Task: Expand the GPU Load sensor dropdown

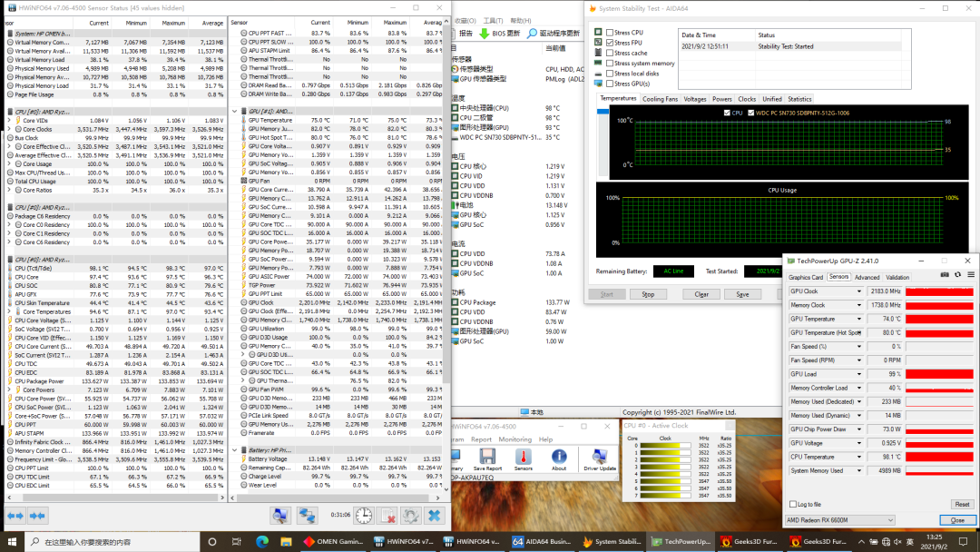Action: [859, 374]
